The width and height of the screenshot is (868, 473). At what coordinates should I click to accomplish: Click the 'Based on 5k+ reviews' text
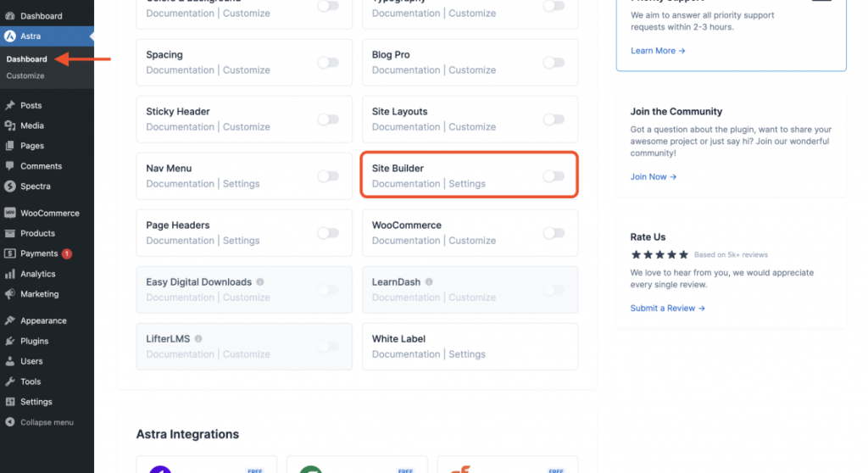(x=731, y=255)
